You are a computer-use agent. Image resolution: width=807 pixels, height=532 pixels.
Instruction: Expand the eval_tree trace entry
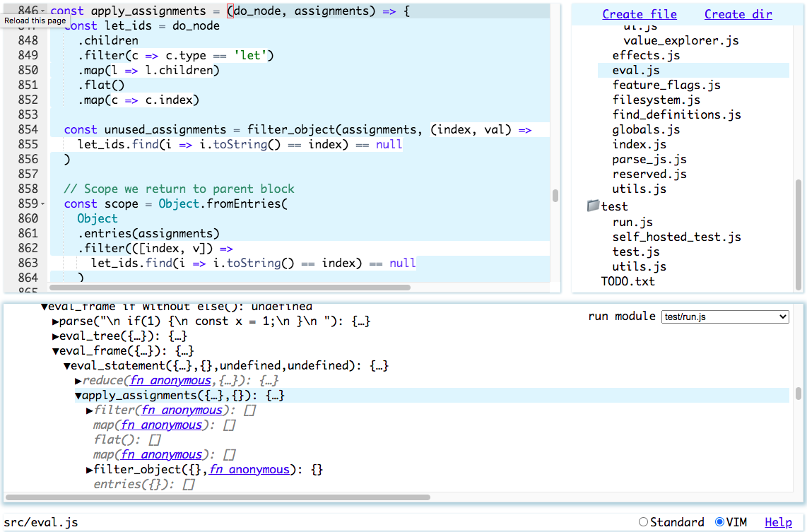[54, 336]
